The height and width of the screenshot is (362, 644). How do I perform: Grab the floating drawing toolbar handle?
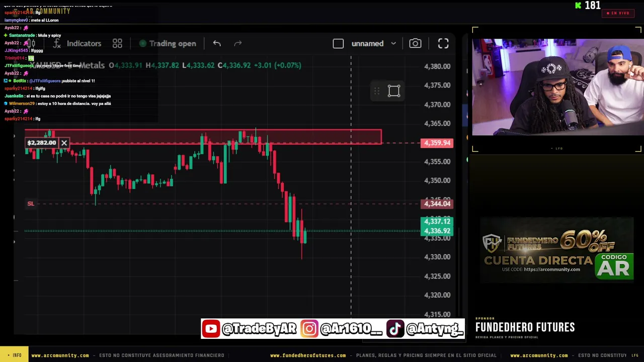click(377, 91)
